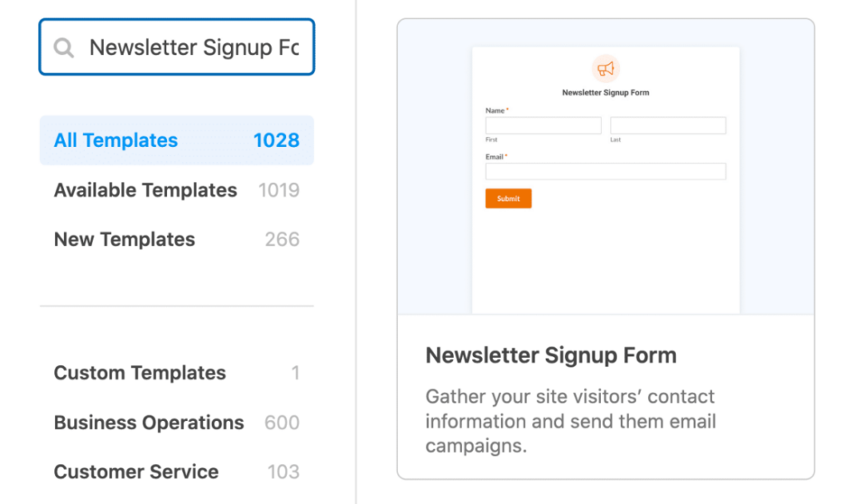Click the Last name field in the preview
This screenshot has width=851, height=504.
coord(667,125)
